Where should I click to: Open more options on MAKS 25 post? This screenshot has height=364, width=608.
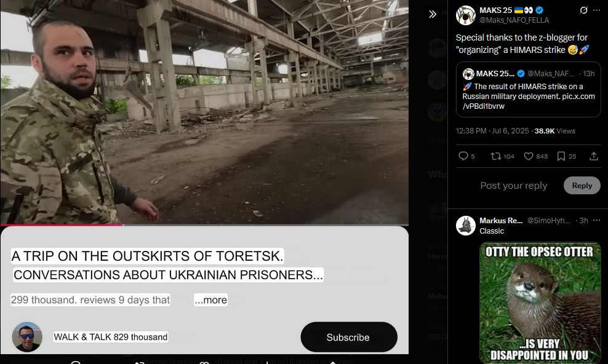tap(596, 10)
